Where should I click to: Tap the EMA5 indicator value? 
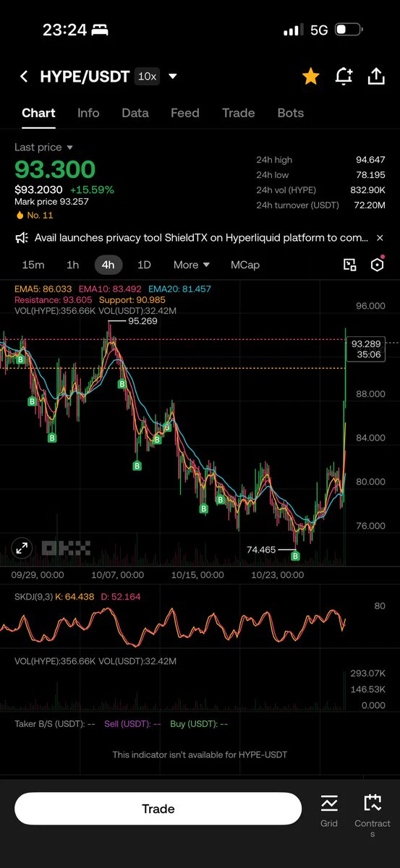pos(44,289)
